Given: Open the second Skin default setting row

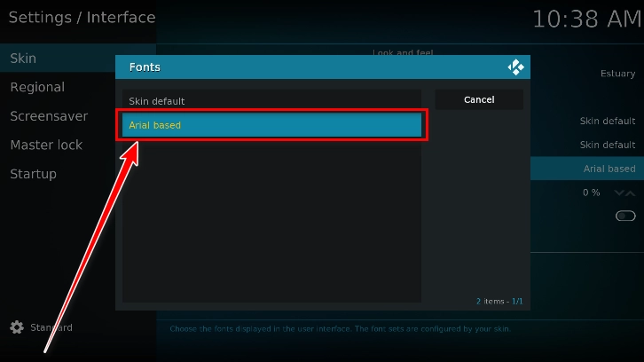Looking at the screenshot, I should [x=607, y=145].
